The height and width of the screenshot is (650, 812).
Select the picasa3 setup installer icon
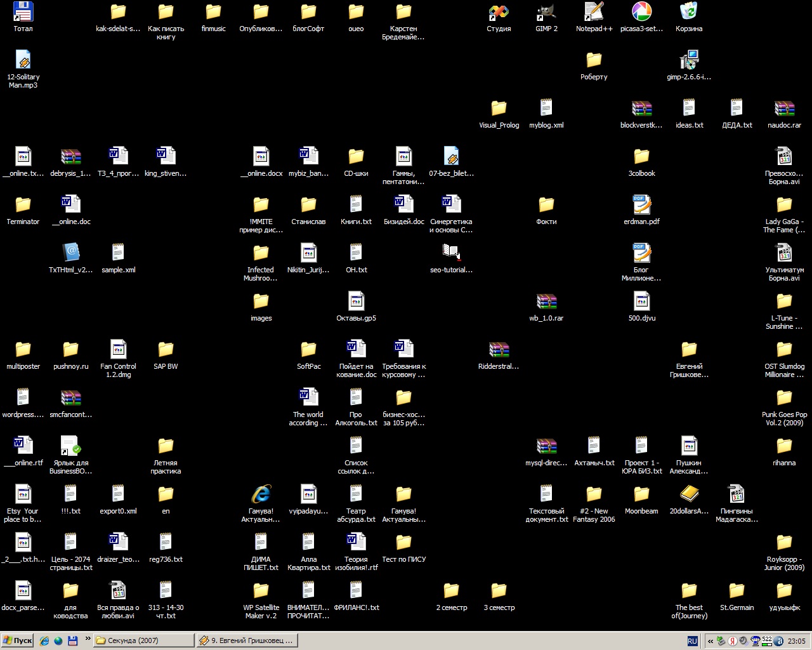pos(641,13)
